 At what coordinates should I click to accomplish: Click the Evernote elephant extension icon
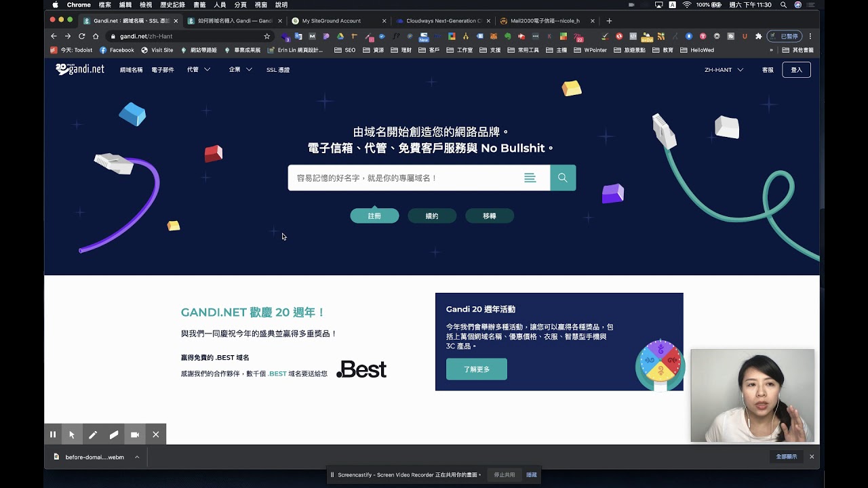click(x=507, y=36)
